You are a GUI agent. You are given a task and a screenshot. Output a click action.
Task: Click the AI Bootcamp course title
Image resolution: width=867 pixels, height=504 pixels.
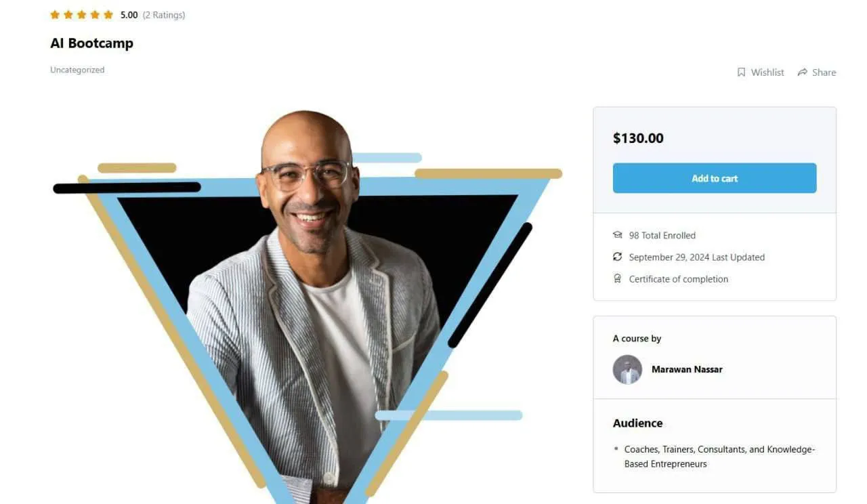(91, 43)
